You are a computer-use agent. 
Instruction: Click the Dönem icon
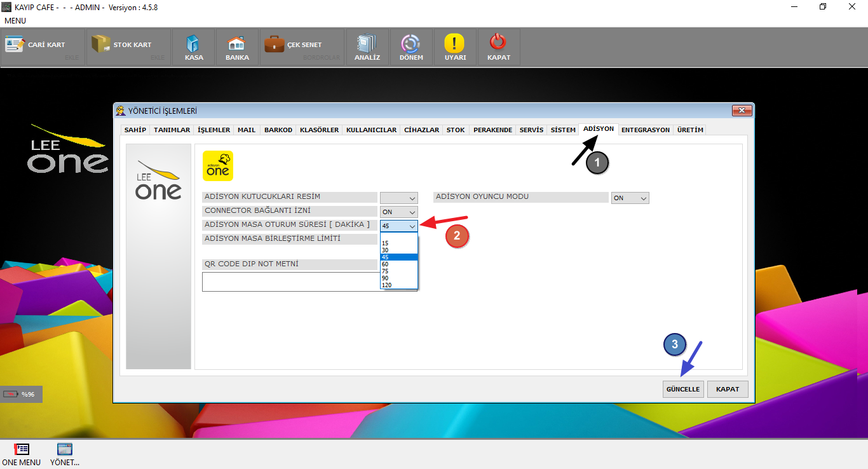click(x=411, y=44)
